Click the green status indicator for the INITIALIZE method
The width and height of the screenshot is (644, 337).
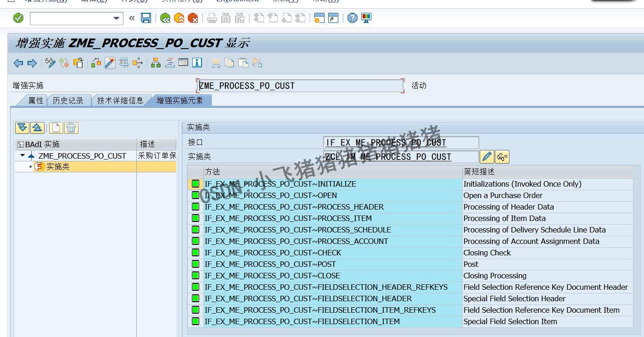tap(195, 184)
